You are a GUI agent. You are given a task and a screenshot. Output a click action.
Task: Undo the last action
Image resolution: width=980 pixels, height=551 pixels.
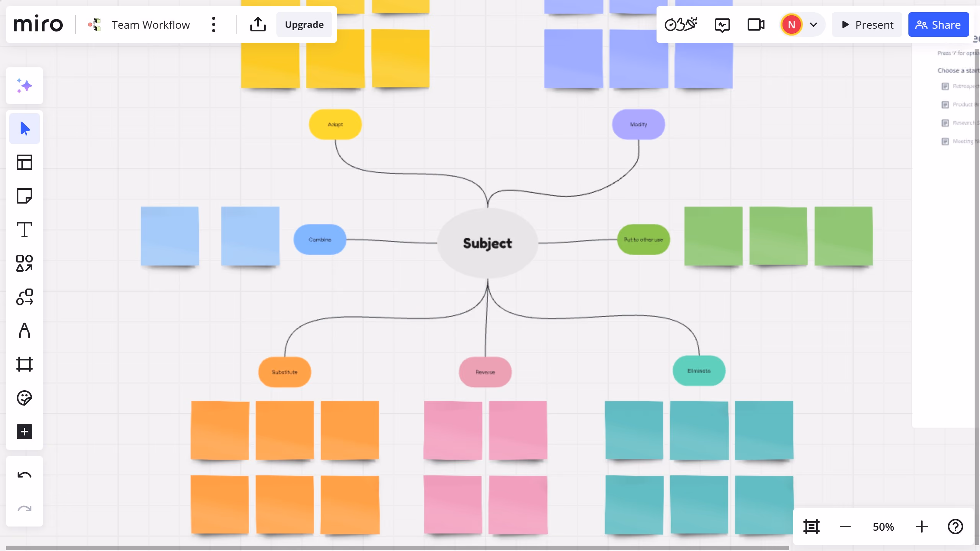[x=24, y=475]
